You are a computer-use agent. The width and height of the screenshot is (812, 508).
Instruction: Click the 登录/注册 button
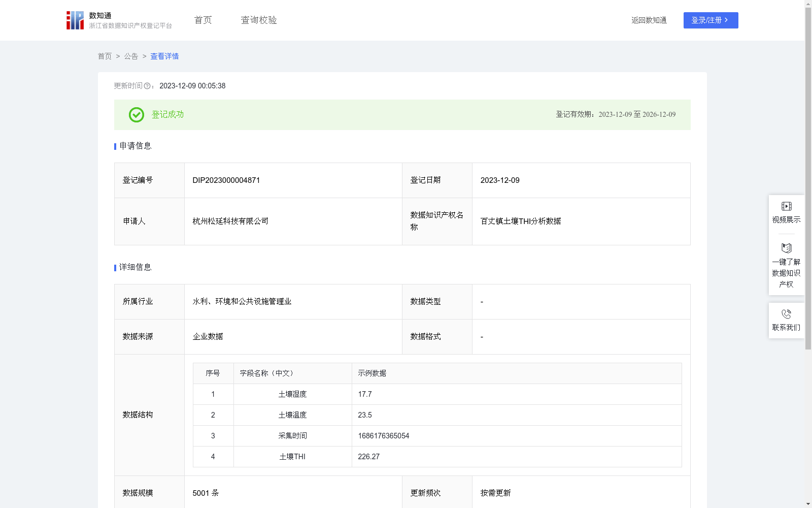tap(710, 20)
